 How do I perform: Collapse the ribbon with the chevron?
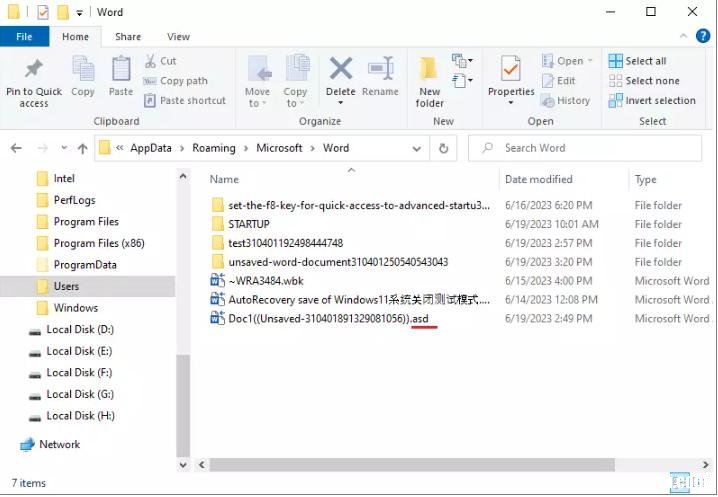click(684, 36)
